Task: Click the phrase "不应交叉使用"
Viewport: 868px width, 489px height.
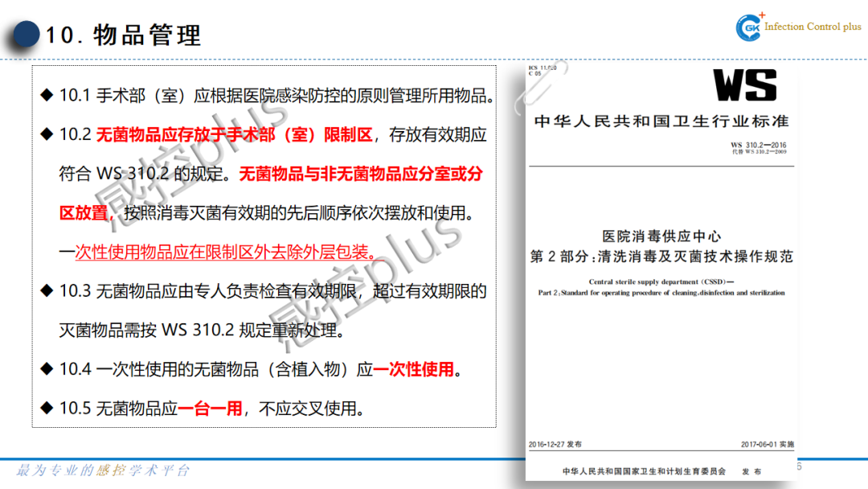Action: point(308,409)
